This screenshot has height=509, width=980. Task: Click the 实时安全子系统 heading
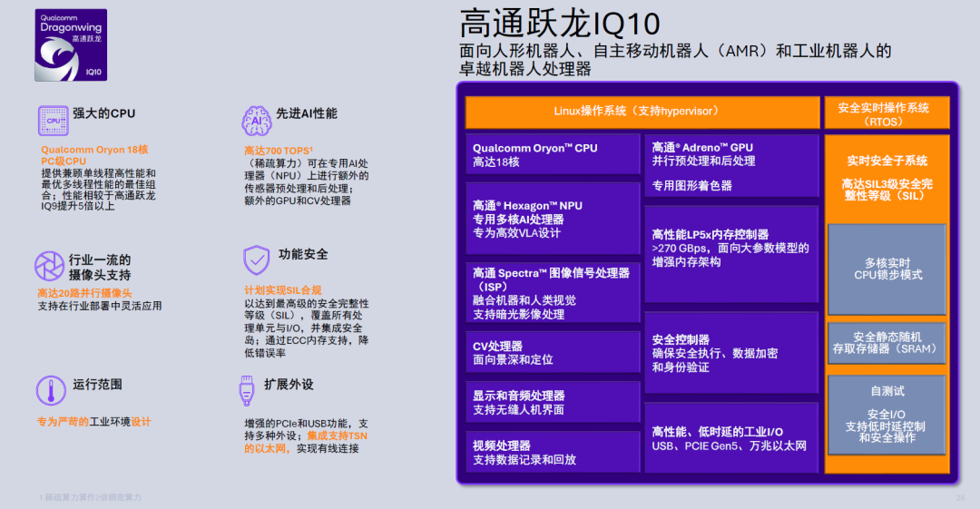[x=887, y=161]
